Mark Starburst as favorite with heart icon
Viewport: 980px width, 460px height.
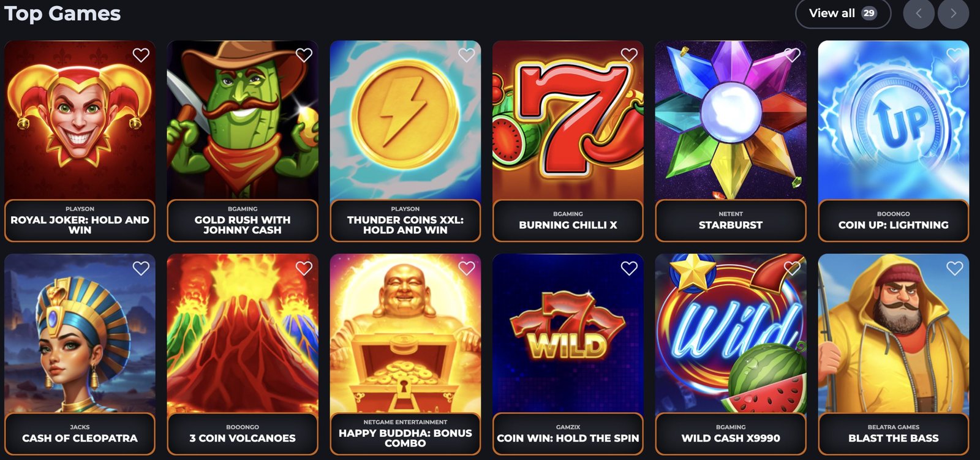pyautogui.click(x=792, y=55)
